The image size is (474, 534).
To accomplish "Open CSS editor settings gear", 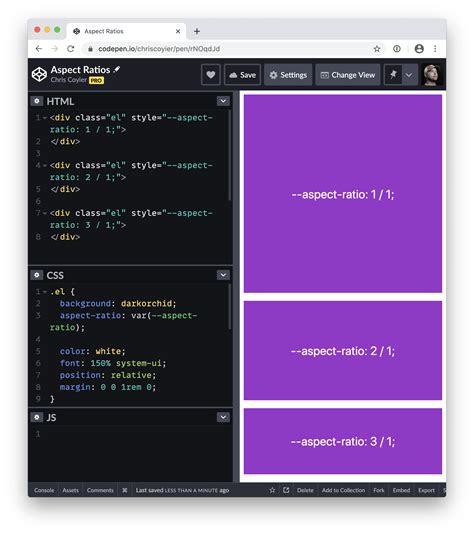I will tap(37, 275).
